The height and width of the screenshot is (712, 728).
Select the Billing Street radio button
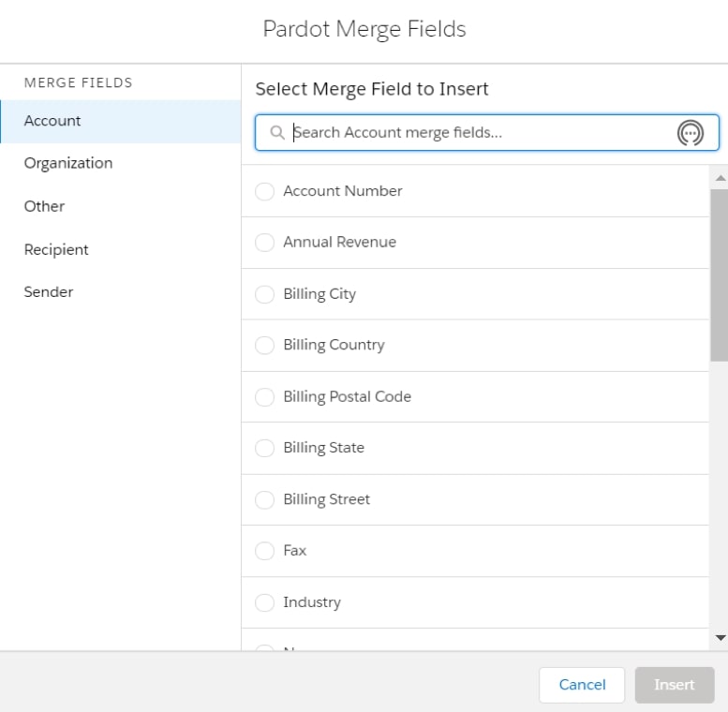[x=264, y=499]
